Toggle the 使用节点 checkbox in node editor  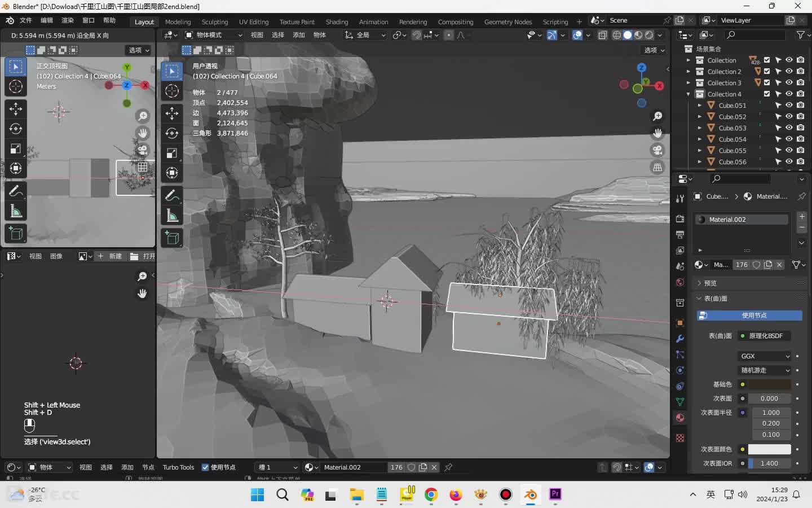point(205,467)
